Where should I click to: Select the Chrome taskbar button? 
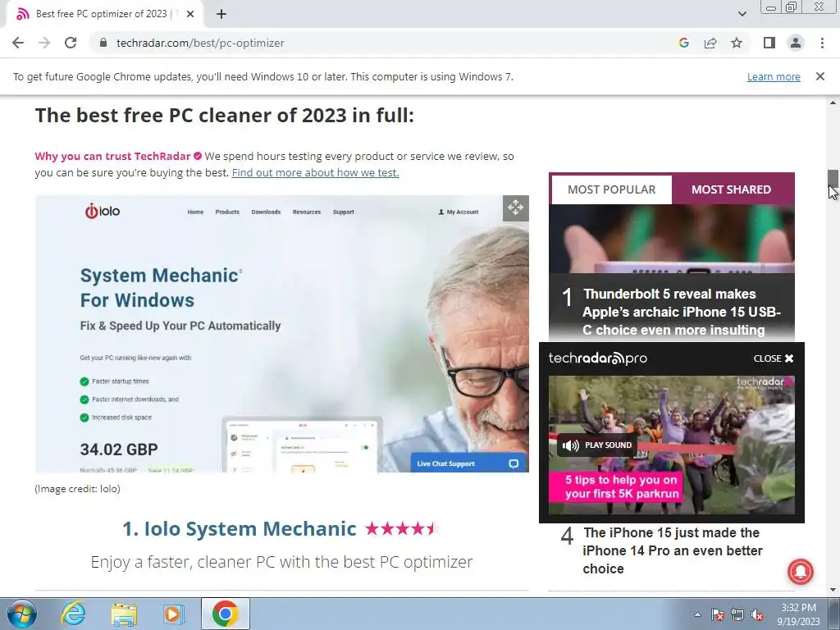pos(226,614)
